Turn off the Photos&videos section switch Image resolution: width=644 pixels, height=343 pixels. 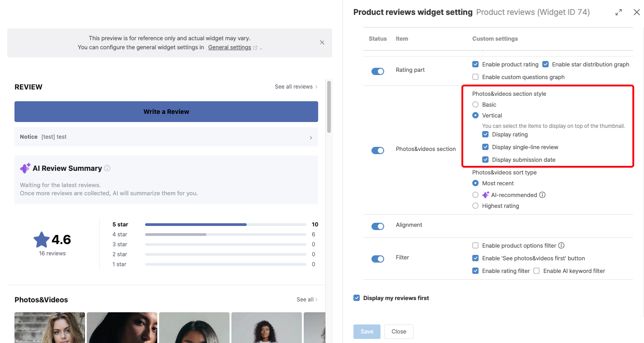(378, 150)
